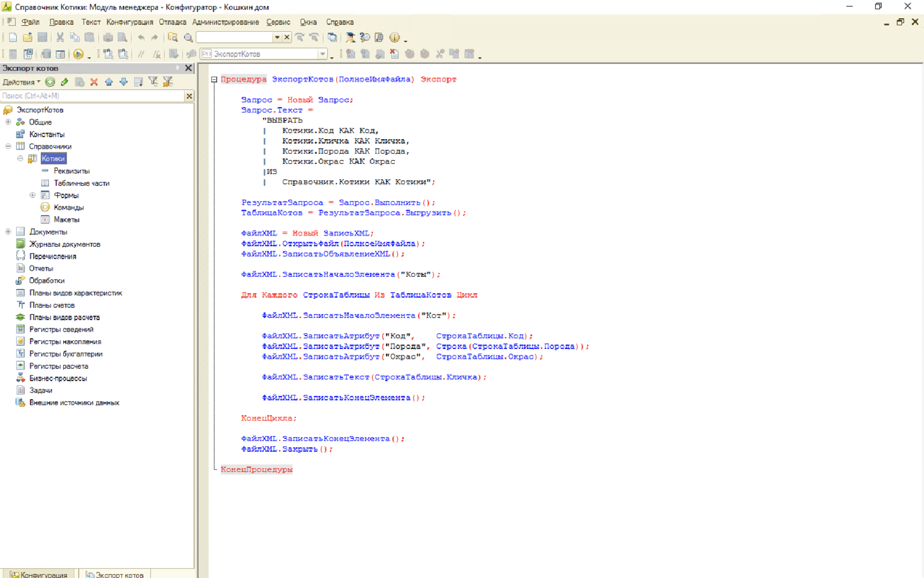Viewport: 924px width, 578px height.
Task: Open the Администрирование menu
Action: tap(225, 22)
